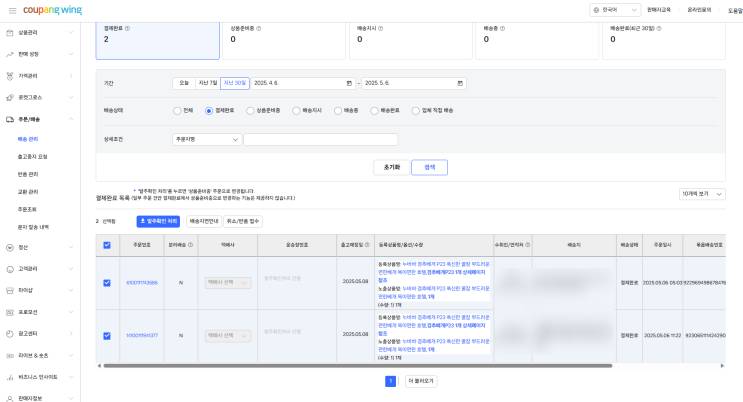Open the language dropdown in top bar
The width and height of the screenshot is (743, 402).
pos(615,10)
